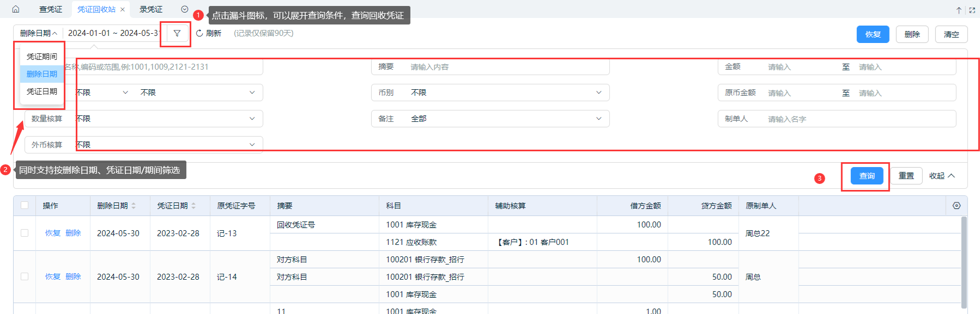The image size is (980, 314).
Task: Switch to the 查凭证 tab
Action: (51, 9)
